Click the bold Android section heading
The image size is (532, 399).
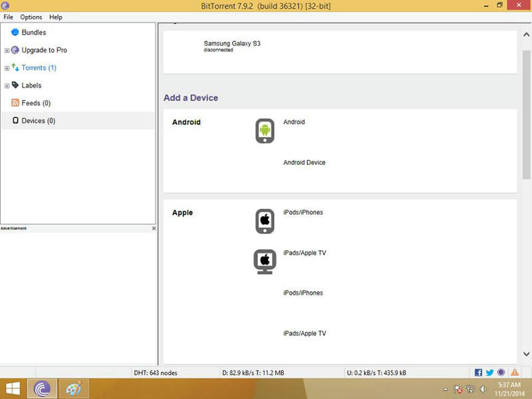[x=186, y=122]
